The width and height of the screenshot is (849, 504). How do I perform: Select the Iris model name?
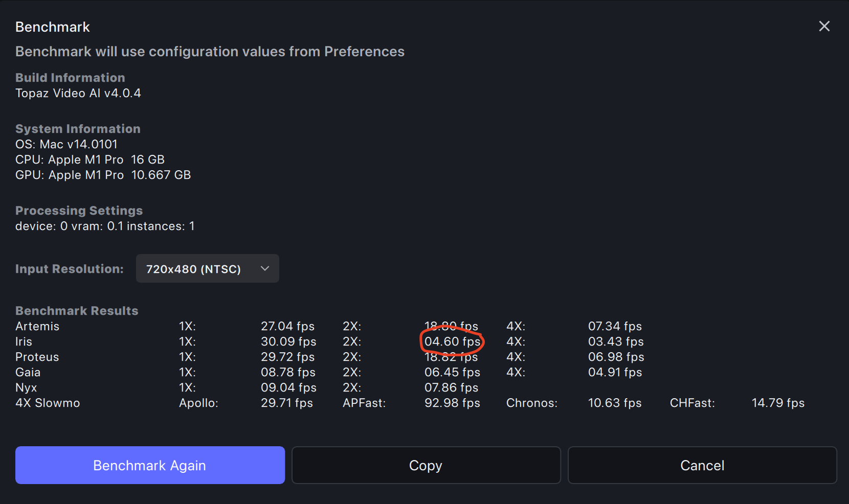pos(24,341)
